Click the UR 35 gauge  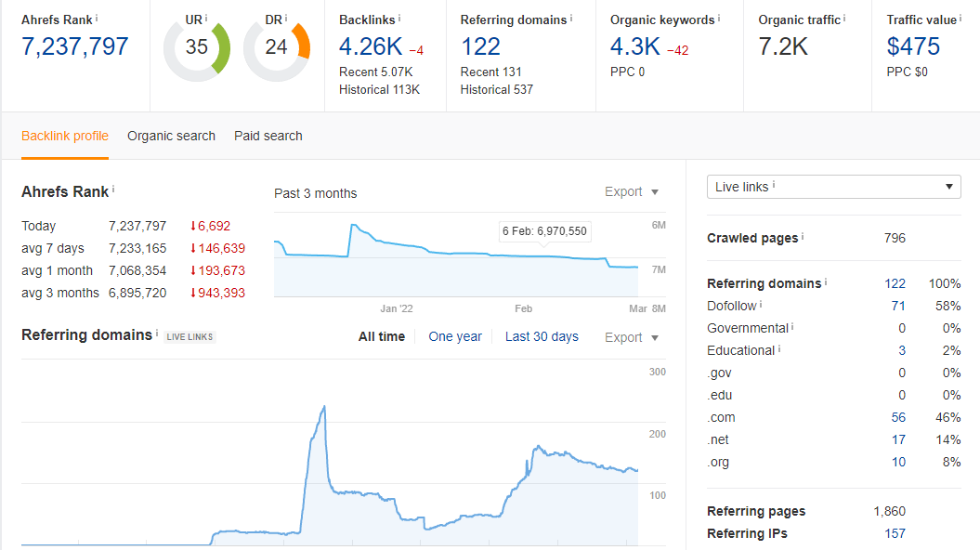pyautogui.click(x=197, y=47)
